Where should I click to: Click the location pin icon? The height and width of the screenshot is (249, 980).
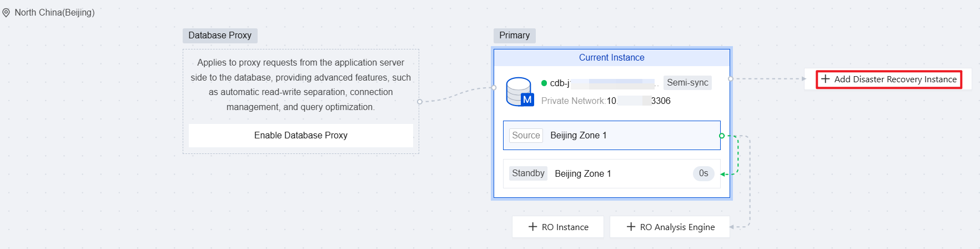point(6,13)
